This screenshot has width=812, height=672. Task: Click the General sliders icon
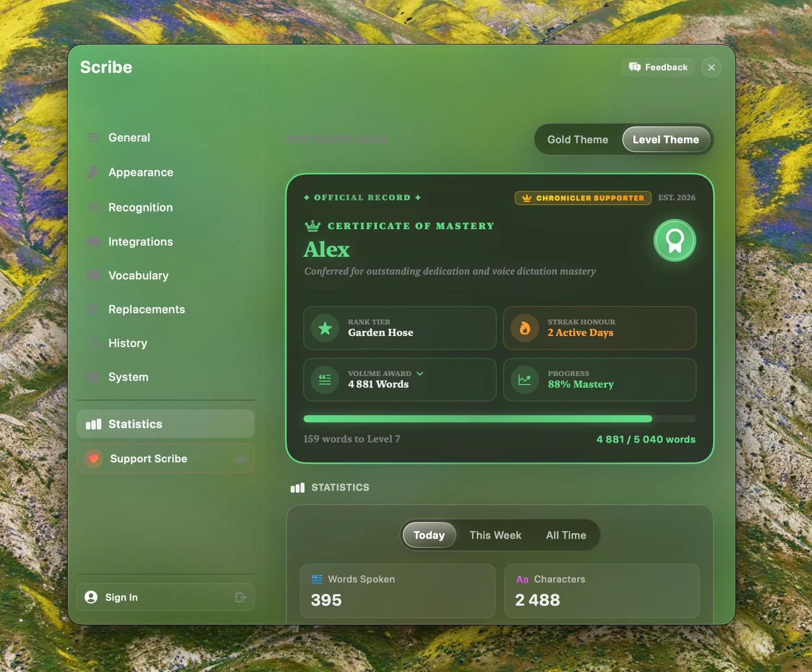[93, 138]
